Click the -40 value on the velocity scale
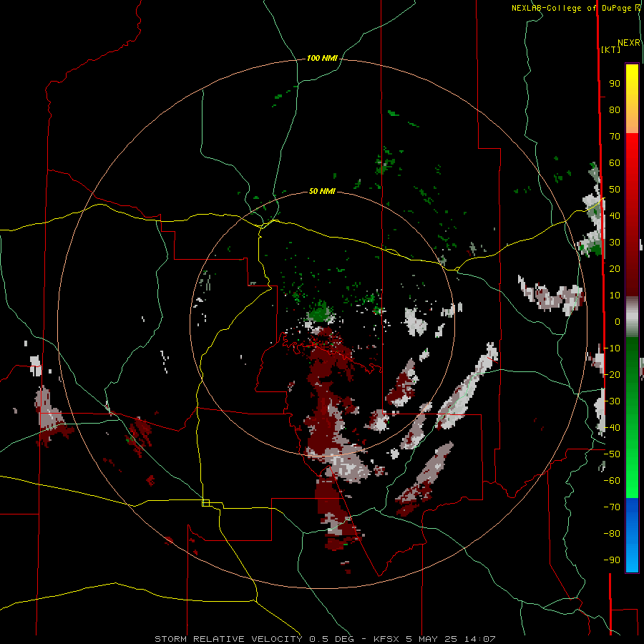This screenshot has width=644, height=644. pos(612,428)
